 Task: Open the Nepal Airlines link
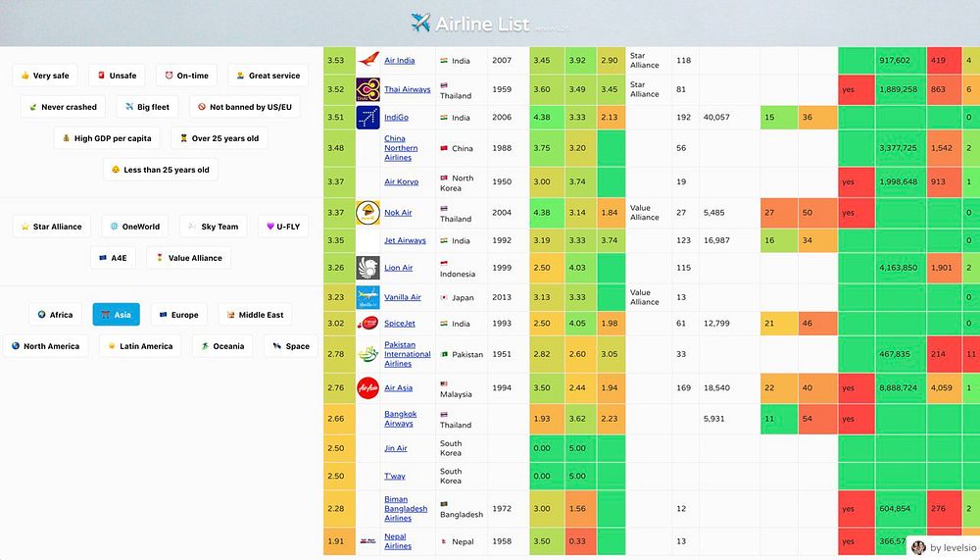tap(398, 540)
